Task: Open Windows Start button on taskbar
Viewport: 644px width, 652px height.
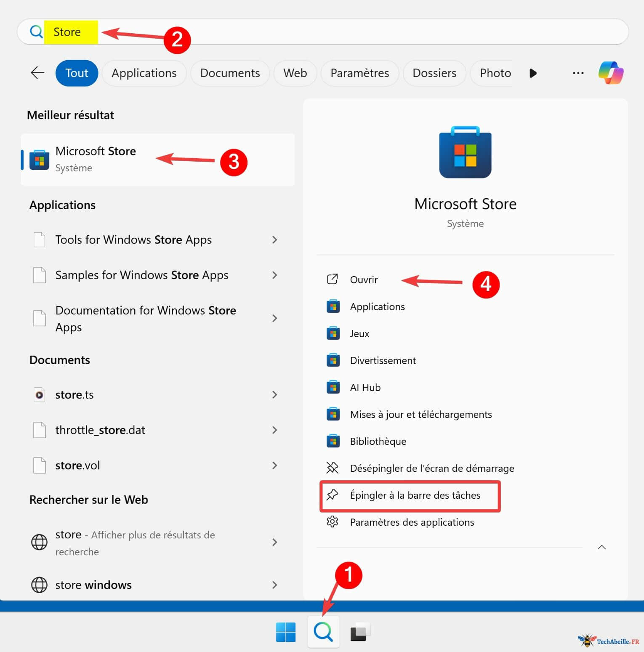Action: click(x=286, y=632)
